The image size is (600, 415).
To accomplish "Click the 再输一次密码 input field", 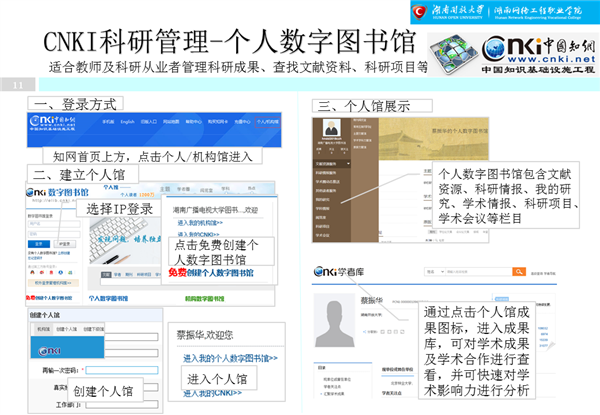I will [122, 370].
